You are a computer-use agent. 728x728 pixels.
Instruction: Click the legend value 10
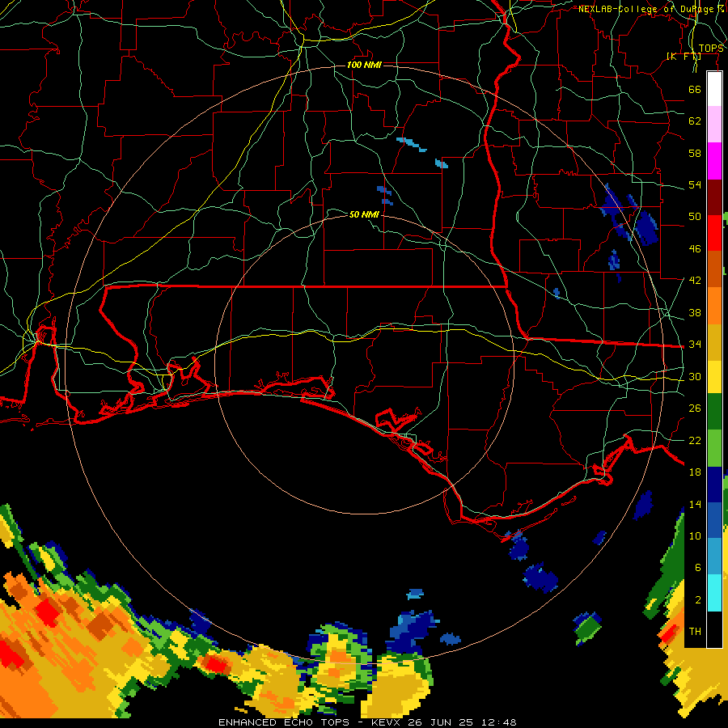tap(695, 535)
